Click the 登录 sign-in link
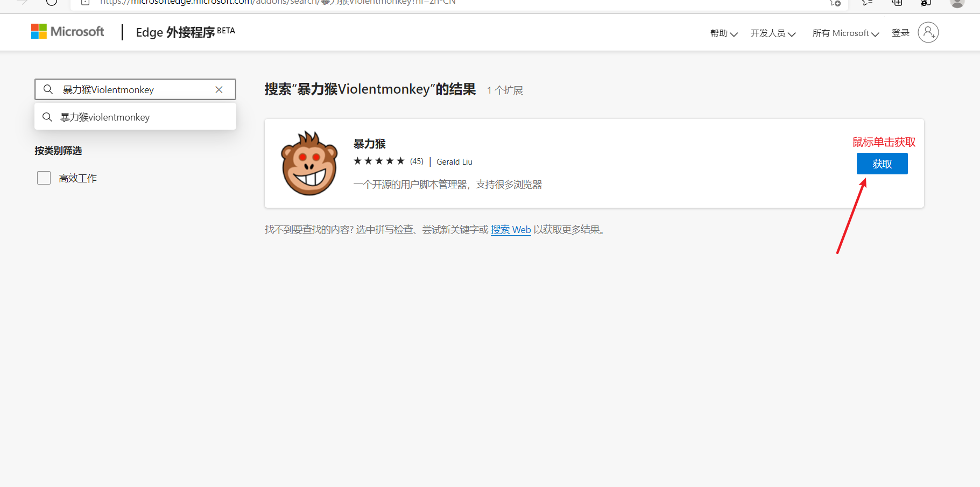This screenshot has height=487, width=980. coord(900,33)
